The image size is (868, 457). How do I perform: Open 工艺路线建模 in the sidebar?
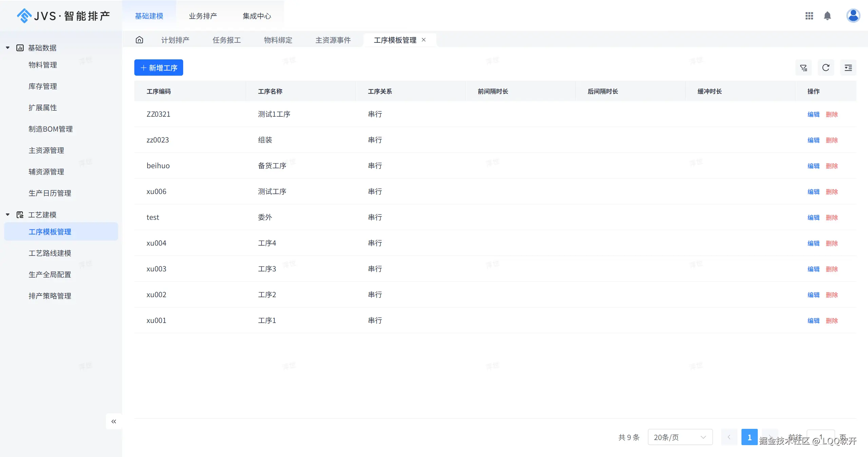(50, 253)
